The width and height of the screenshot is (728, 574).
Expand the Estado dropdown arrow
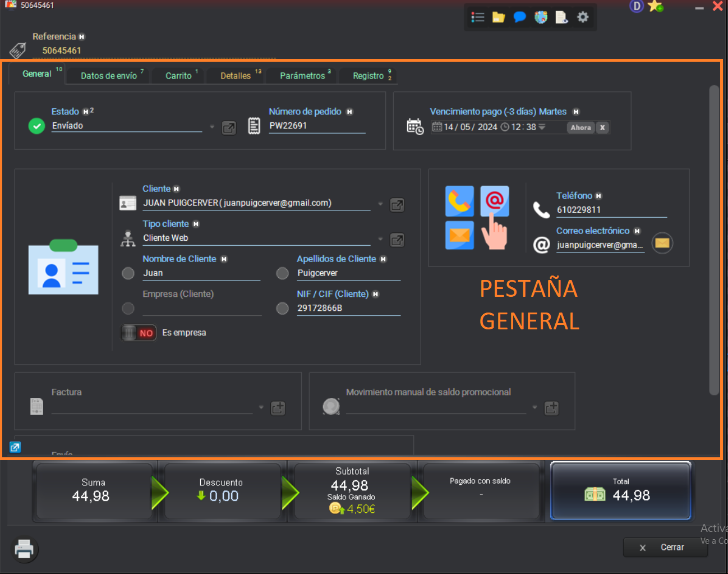tap(212, 127)
